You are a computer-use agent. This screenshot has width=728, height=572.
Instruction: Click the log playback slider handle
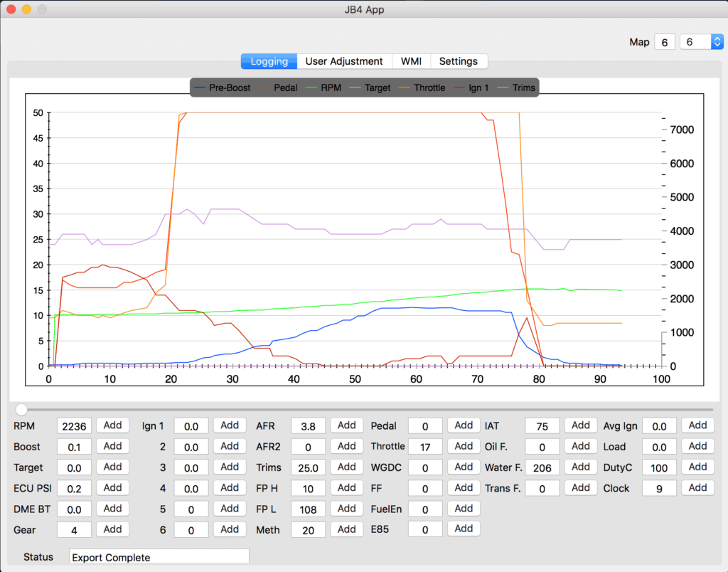21,409
